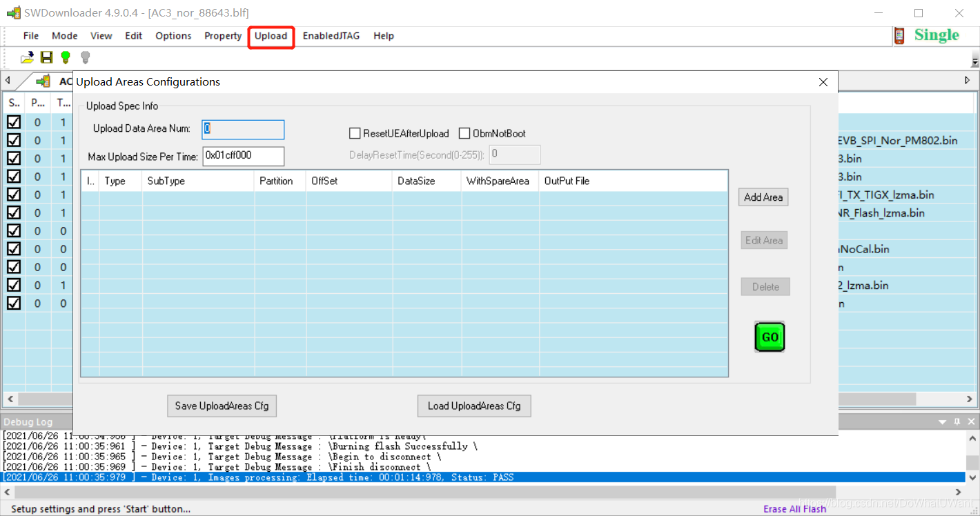Viewport: 980px width, 516px height.
Task: Open the View menu
Action: (x=101, y=36)
